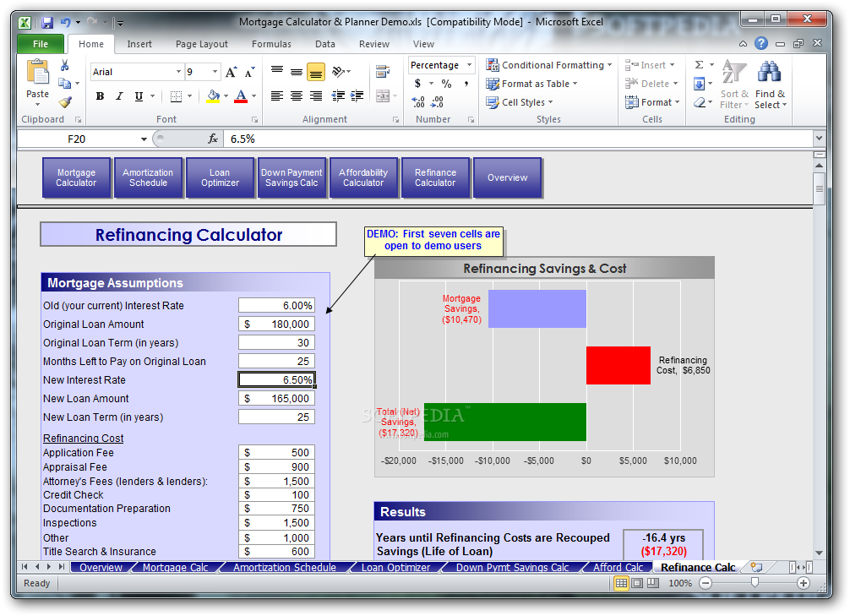Toggle Underline formatting
The width and height of the screenshot is (850, 616).
pos(139,96)
